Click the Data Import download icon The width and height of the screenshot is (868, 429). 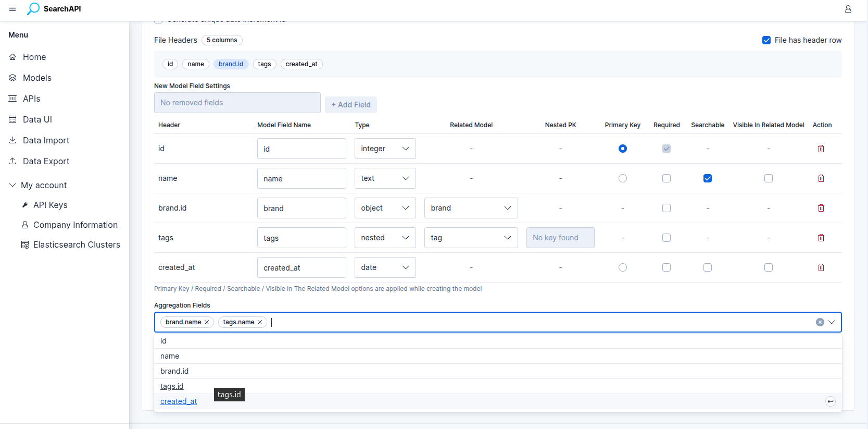coord(12,140)
